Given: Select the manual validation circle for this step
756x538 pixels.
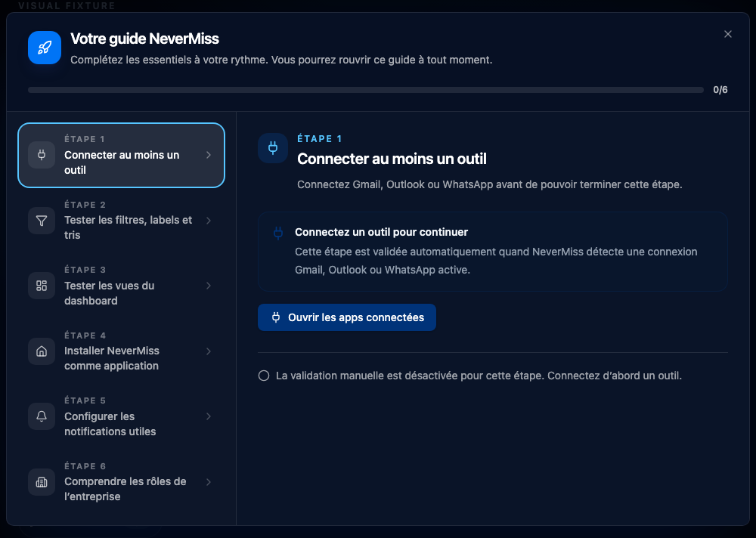Looking at the screenshot, I should click(x=264, y=376).
